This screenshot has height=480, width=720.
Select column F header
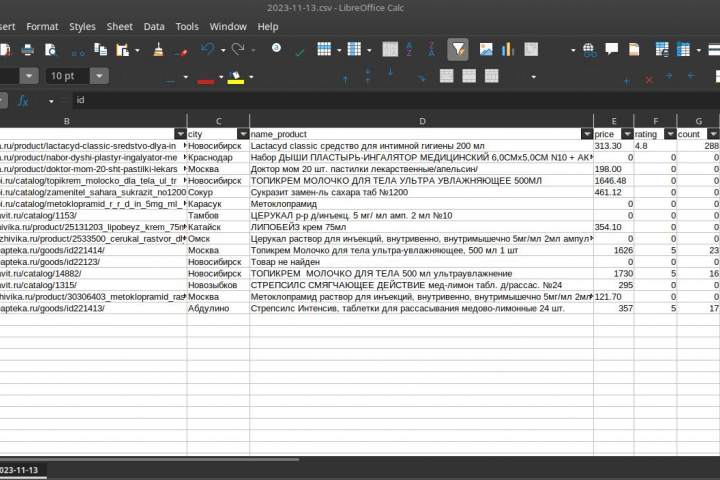[x=655, y=121]
